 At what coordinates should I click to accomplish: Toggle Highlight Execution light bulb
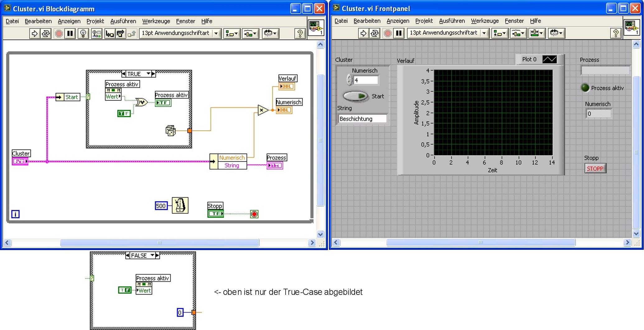point(83,34)
